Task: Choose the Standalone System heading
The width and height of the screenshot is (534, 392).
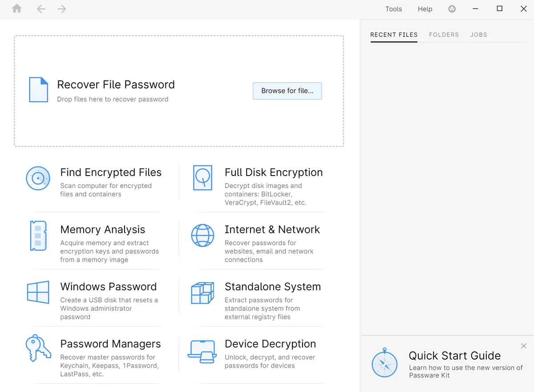Action: coord(273,287)
